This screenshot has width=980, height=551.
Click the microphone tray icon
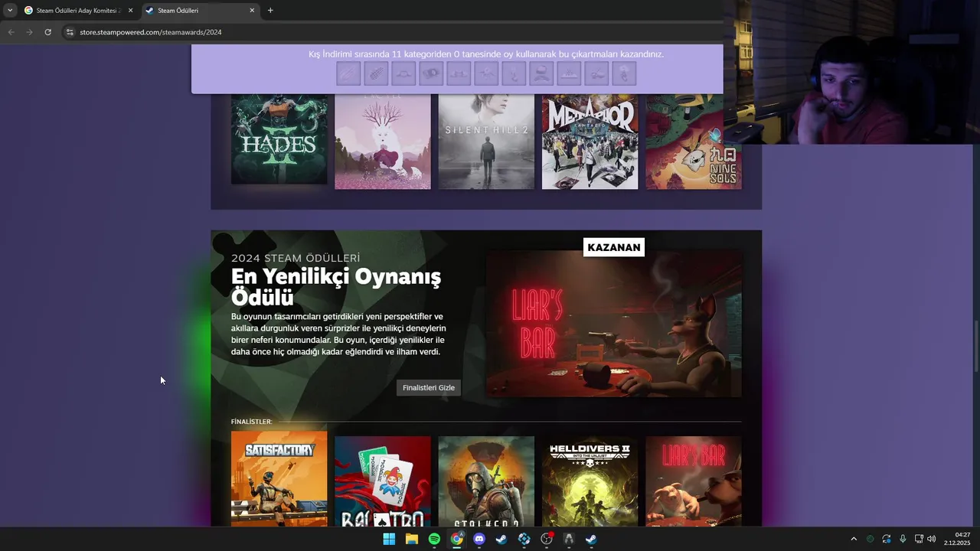click(x=903, y=539)
